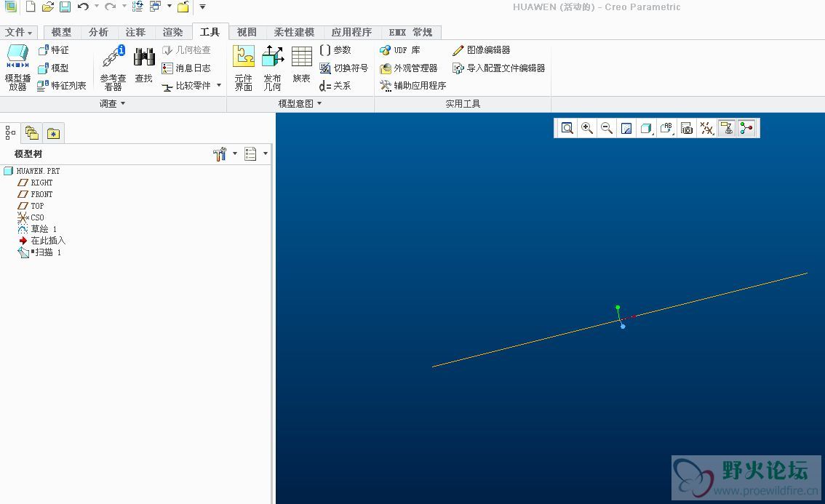
Task: Select the 在此插入 insert marker
Action: (x=42, y=241)
